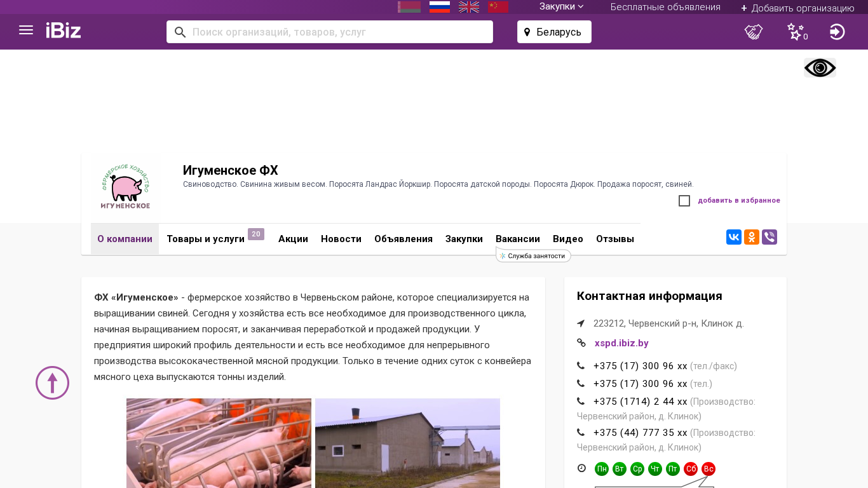The width and height of the screenshot is (868, 488).
Task: Switch to Belarusian language flag
Action: tap(409, 7)
